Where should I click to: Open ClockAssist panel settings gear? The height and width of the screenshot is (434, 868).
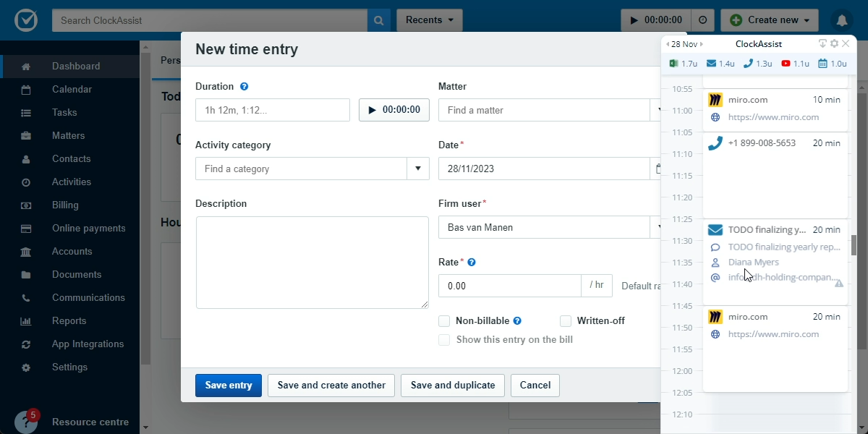834,43
